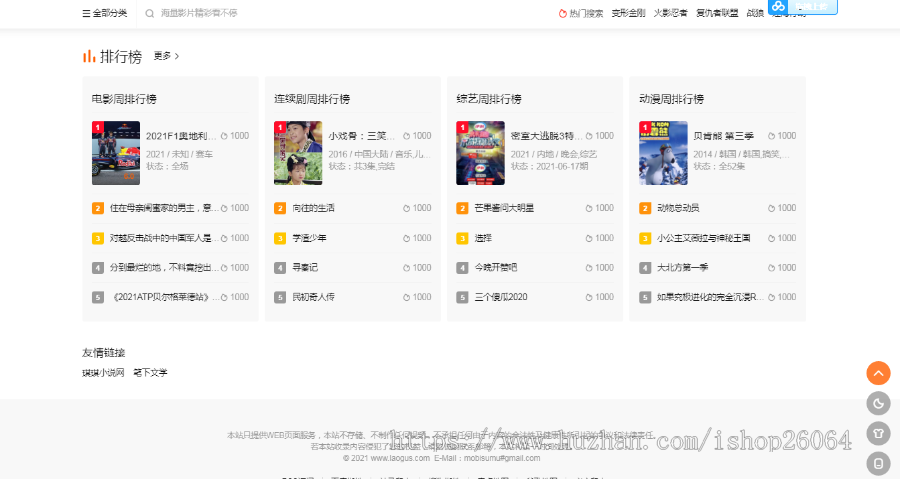Click the orange back-to-top arrow button
Viewport: 900px width, 479px height.
pos(878,373)
